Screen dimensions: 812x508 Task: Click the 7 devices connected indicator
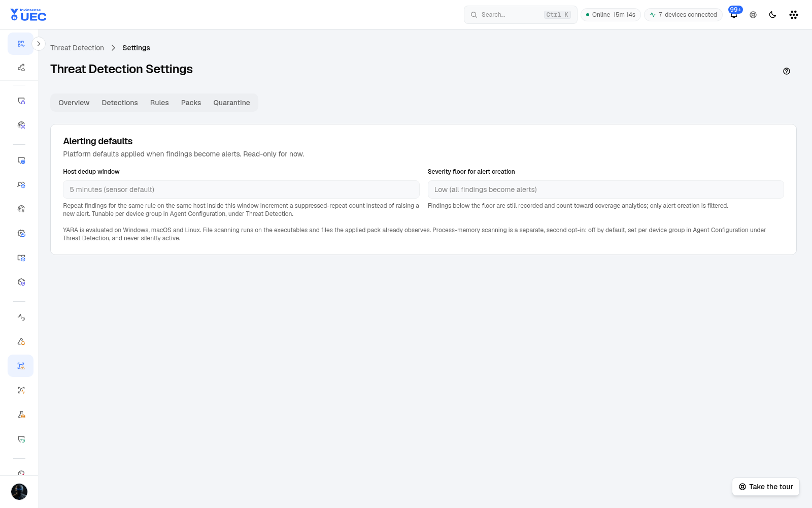pos(683,15)
